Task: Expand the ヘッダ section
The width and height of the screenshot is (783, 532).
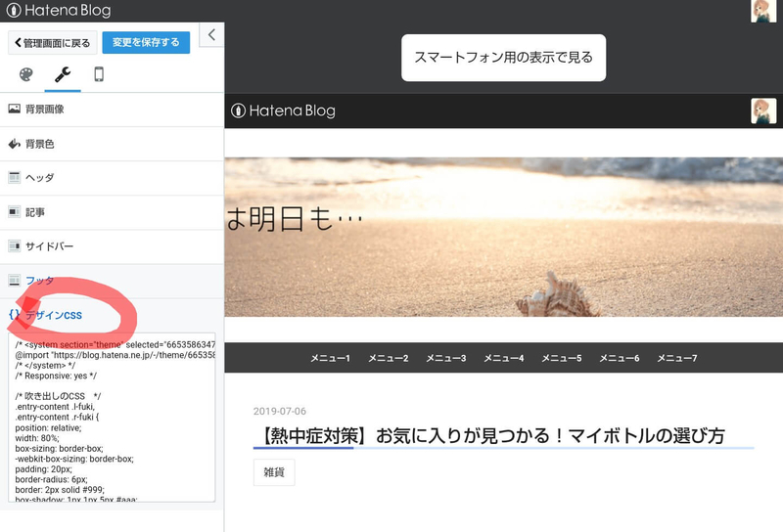Action: coord(112,178)
